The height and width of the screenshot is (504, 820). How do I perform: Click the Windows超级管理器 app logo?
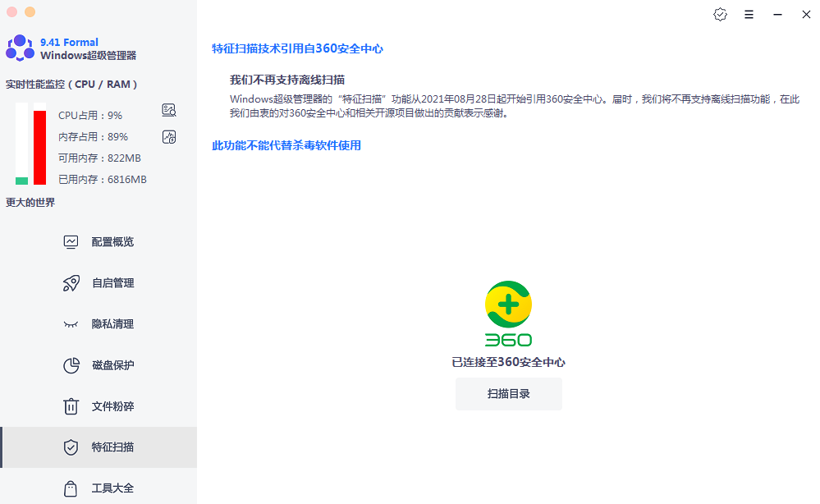pos(21,48)
